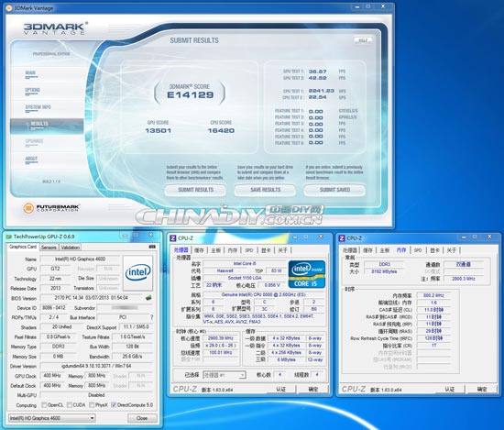Click the Bandwidth value 25.6 GB/s
The width and height of the screenshot is (504, 430).
point(133,357)
